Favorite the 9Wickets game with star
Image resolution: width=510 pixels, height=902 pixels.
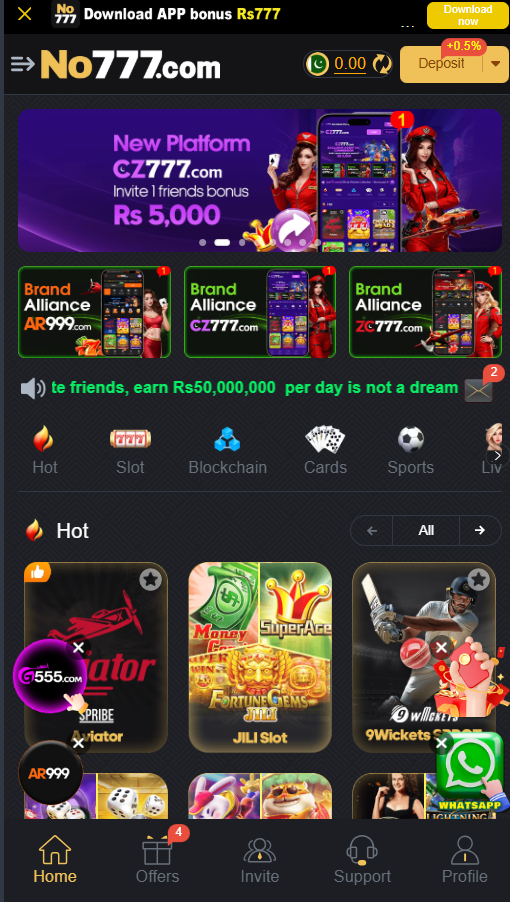478,580
